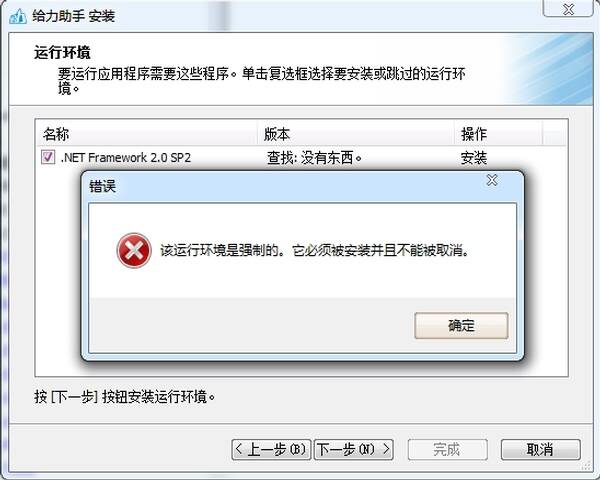Close the 给力助手 安装 window
Image resolution: width=600 pixels, height=480 pixels.
[x=568, y=9]
